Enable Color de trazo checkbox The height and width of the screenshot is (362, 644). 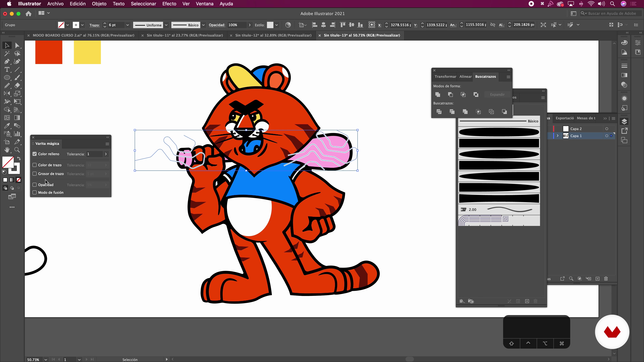click(35, 165)
